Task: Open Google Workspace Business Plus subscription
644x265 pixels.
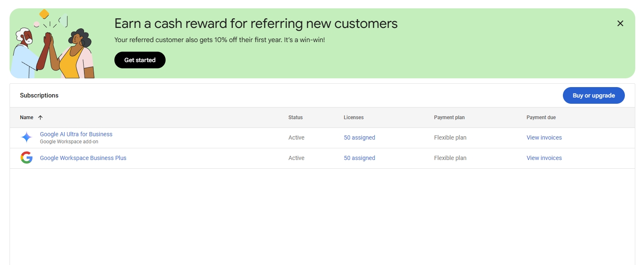Action: point(83,158)
